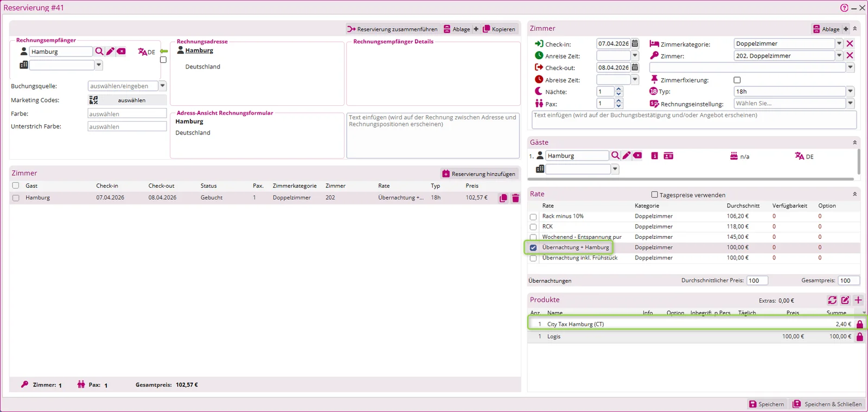
Task: Edit the Rechnungsempfänger with the pencil icon
Action: pyautogui.click(x=110, y=52)
